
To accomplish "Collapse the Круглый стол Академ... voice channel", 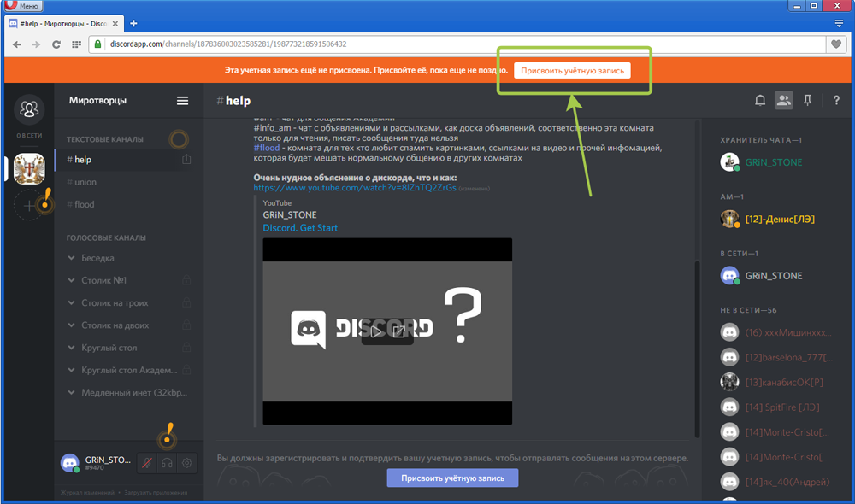I will coord(72,369).
